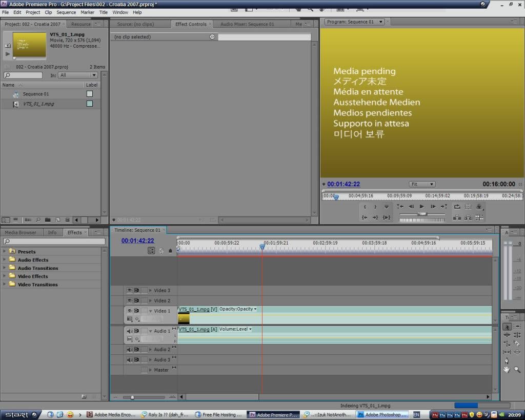Click the New Bin folder icon

(48, 220)
